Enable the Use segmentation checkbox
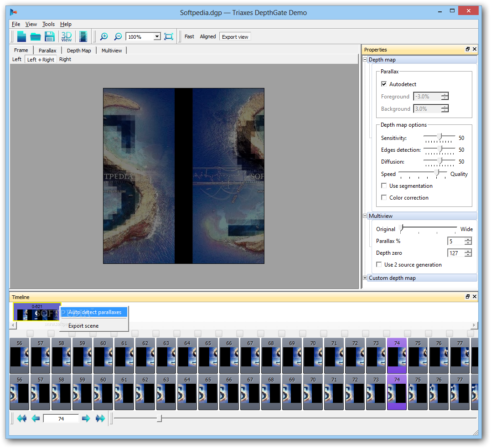491x448 pixels. 384,185
